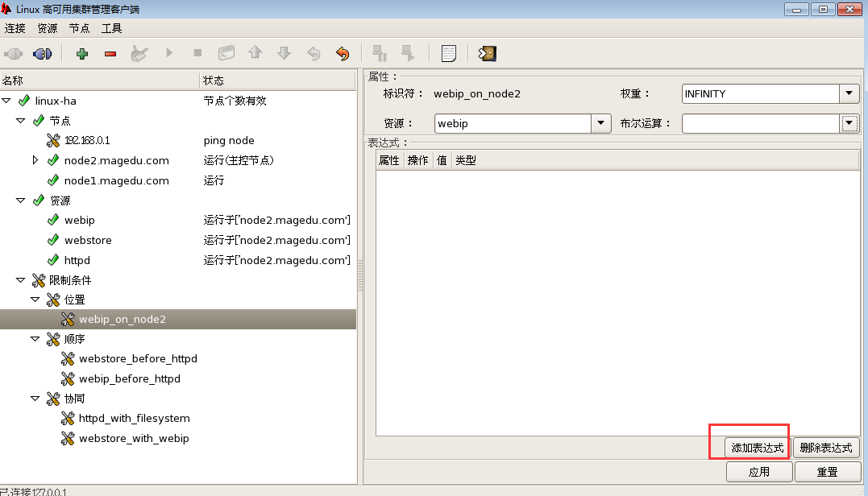Click the 节点个数有效 status text
868x496 pixels.
coord(235,101)
